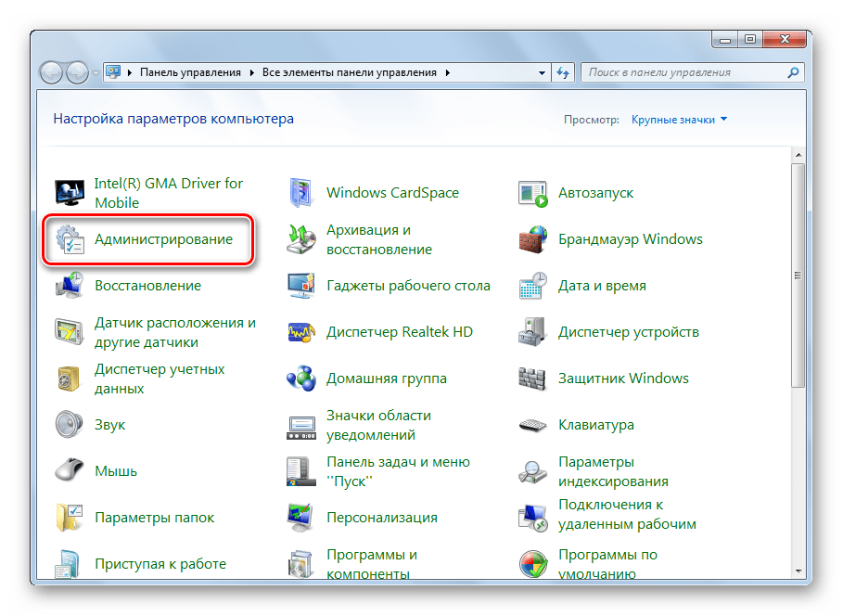Expand the Крупные значки view dropdown
Screen dimensions: 843x616
point(679,120)
